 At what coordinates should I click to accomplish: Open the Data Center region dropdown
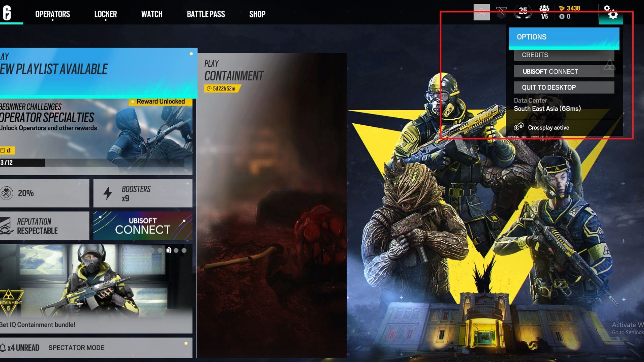[x=547, y=108]
